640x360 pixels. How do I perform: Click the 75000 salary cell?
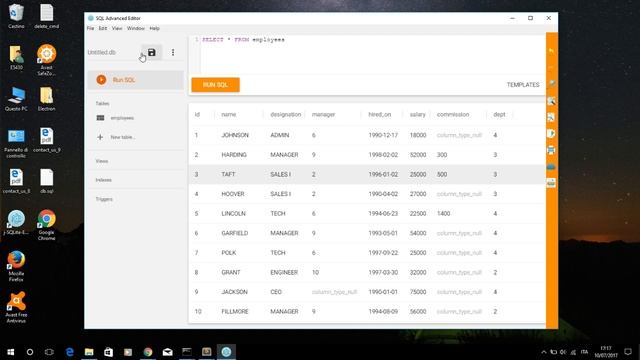pos(418,292)
